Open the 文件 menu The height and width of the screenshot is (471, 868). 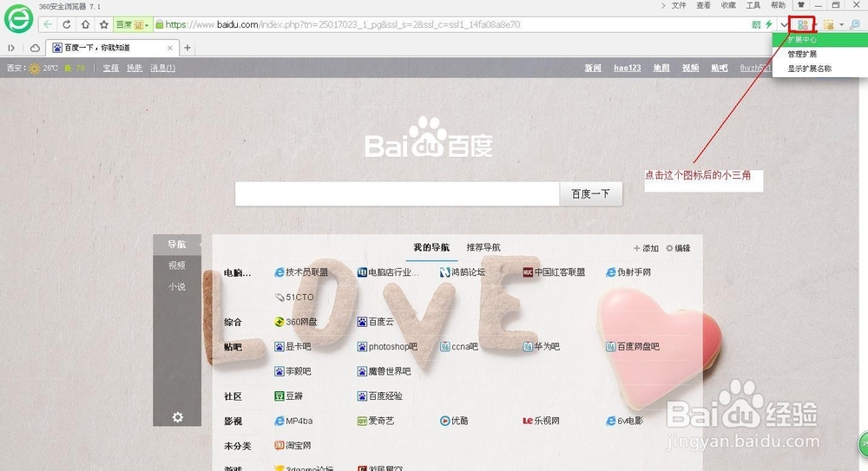(679, 5)
